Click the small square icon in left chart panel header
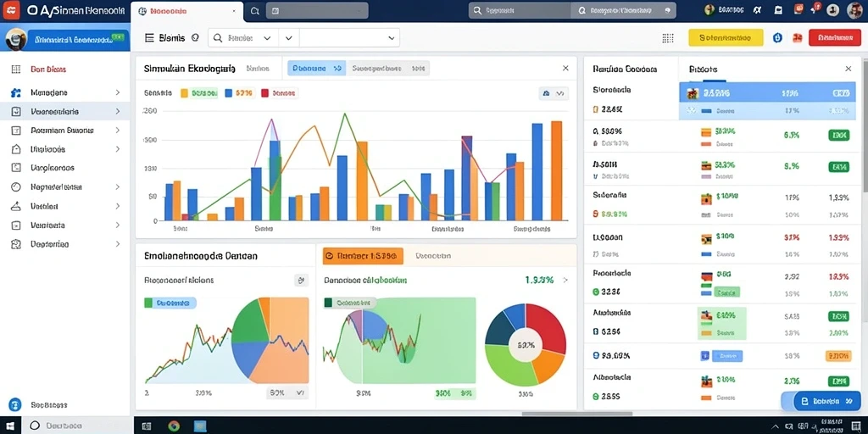 (301, 280)
